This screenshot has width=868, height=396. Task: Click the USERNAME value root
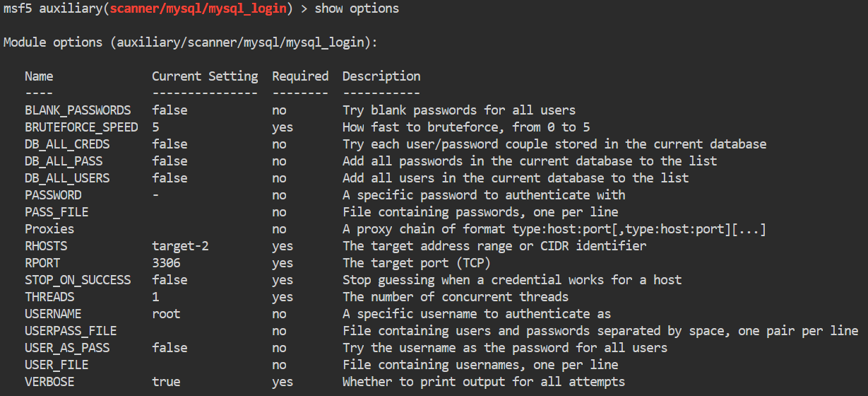click(166, 314)
